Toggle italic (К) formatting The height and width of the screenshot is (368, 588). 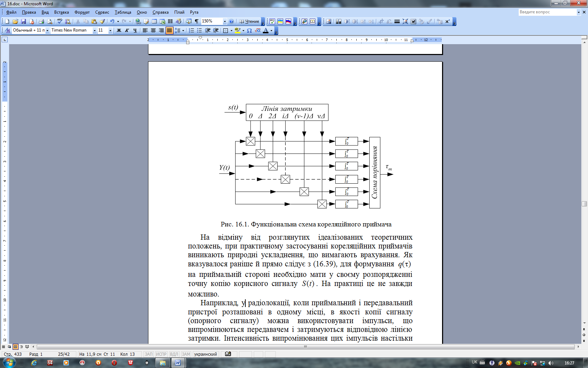tap(127, 30)
